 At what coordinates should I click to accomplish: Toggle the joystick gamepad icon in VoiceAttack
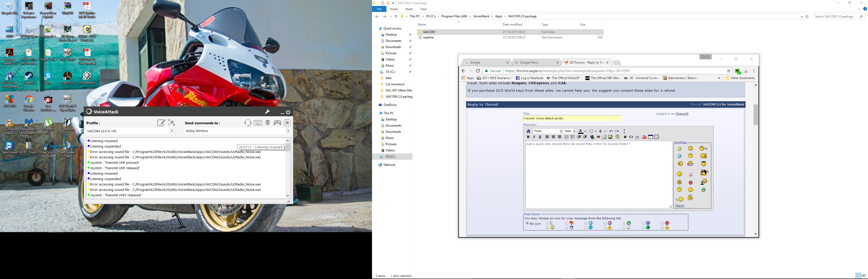coord(277,123)
